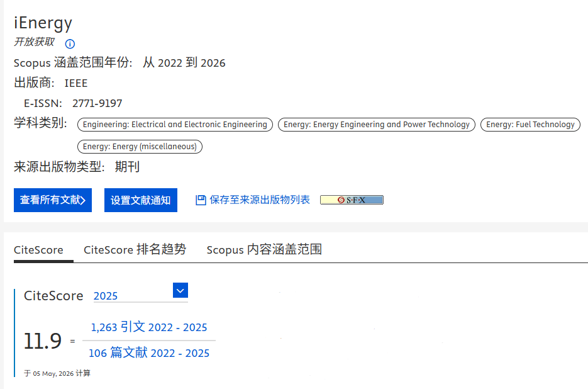Open the CiteScore 排名趋势 tab
Image resolution: width=588 pixels, height=389 pixels.
click(135, 250)
